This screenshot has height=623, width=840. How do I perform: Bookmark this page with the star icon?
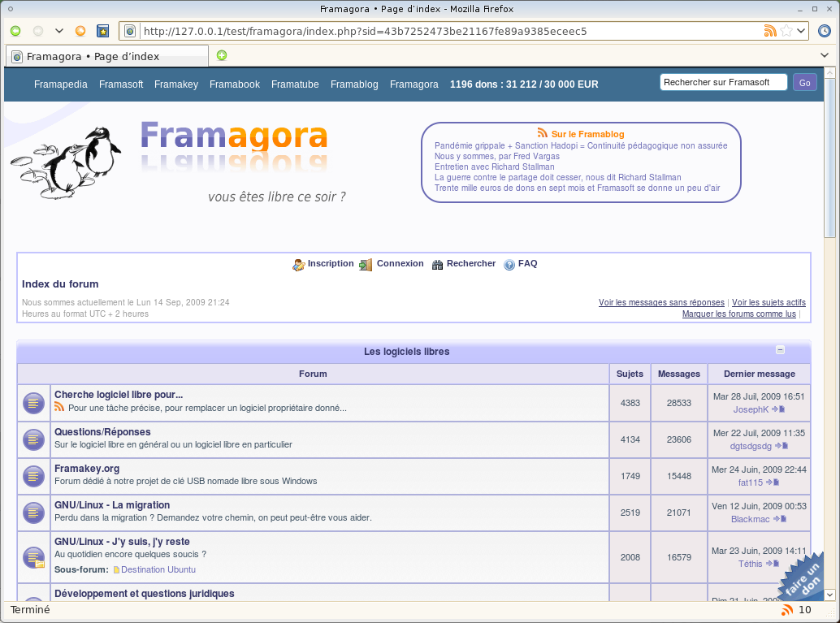click(786, 31)
